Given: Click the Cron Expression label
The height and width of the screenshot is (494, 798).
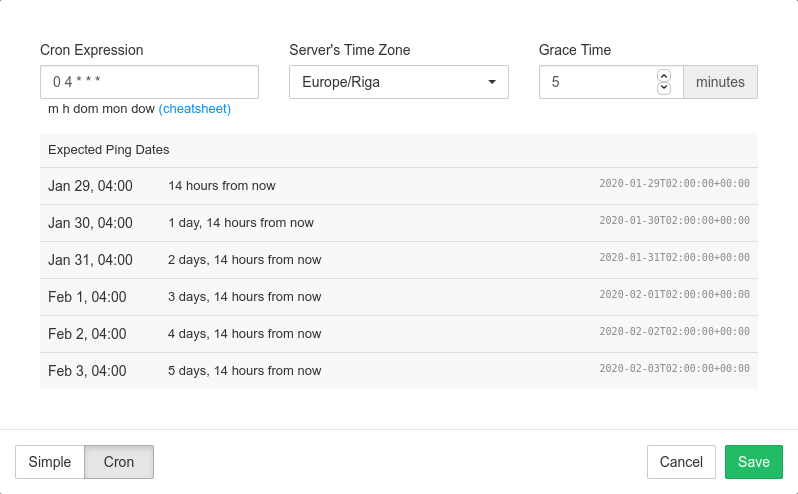Looking at the screenshot, I should pos(91,50).
